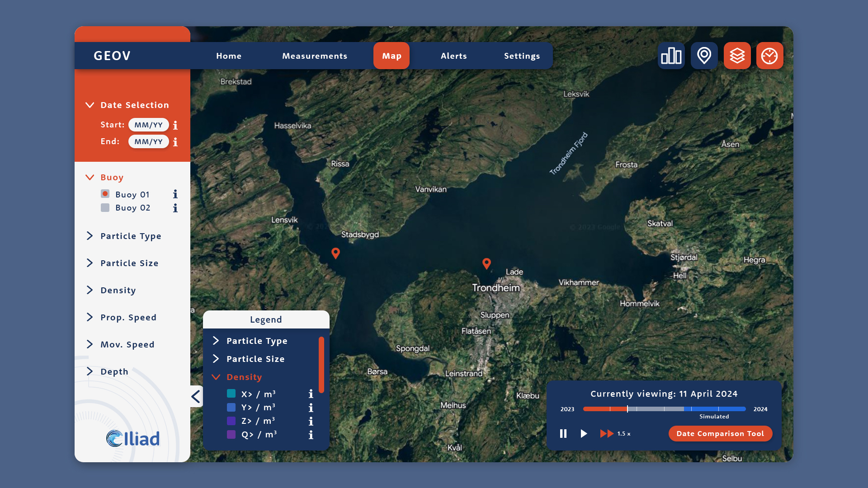Open the bar chart statistics icon
Viewport: 868px width, 488px height.
pos(671,56)
